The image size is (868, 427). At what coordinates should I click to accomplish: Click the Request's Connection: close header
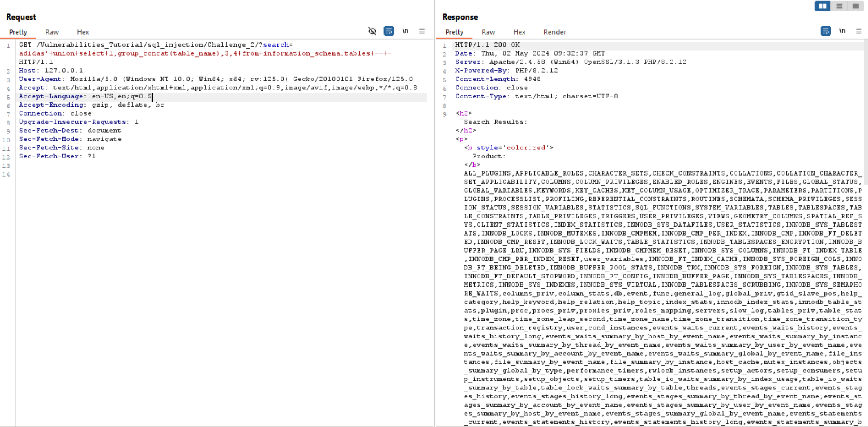coord(55,113)
